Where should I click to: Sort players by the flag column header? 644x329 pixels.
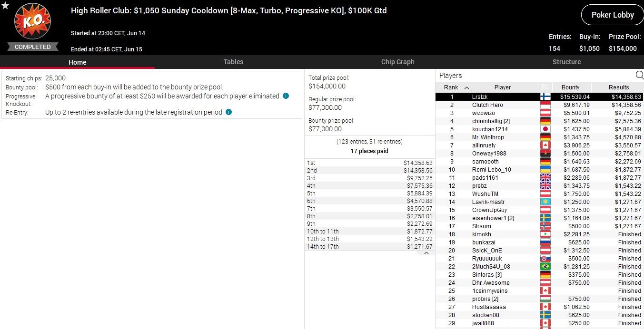tap(545, 87)
